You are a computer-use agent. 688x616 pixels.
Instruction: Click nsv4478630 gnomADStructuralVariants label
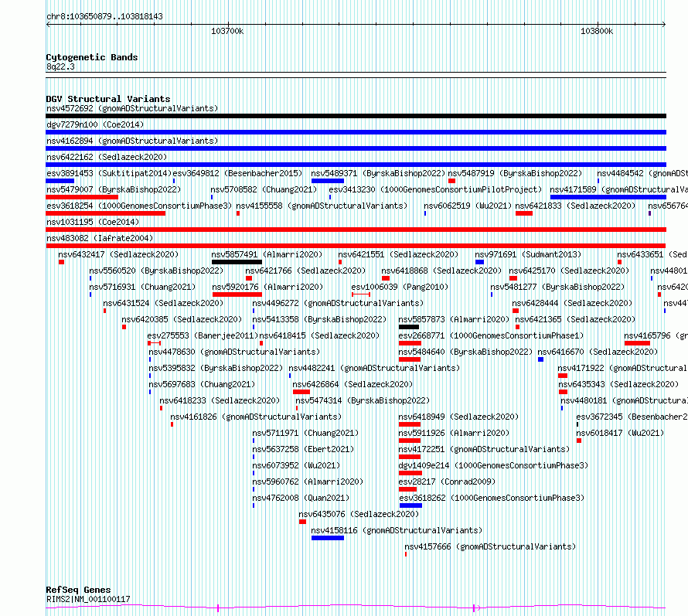pos(234,352)
